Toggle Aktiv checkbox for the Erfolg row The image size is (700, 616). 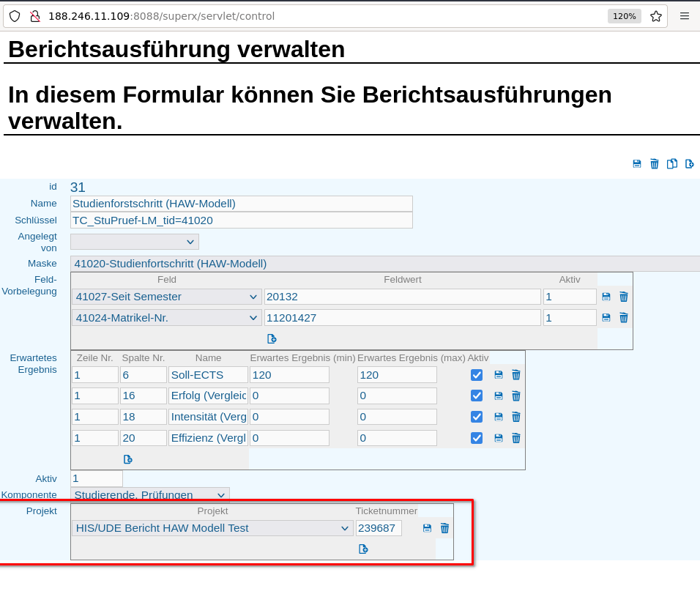(477, 396)
